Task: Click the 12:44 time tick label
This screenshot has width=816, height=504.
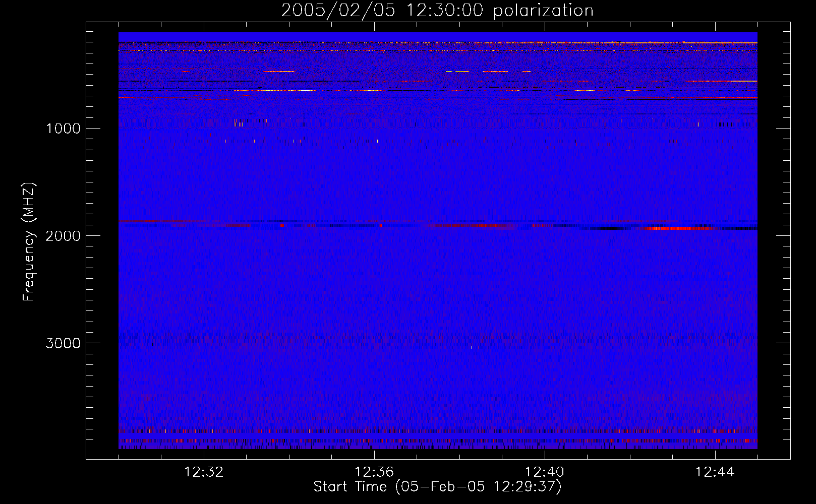Action: coord(715,472)
